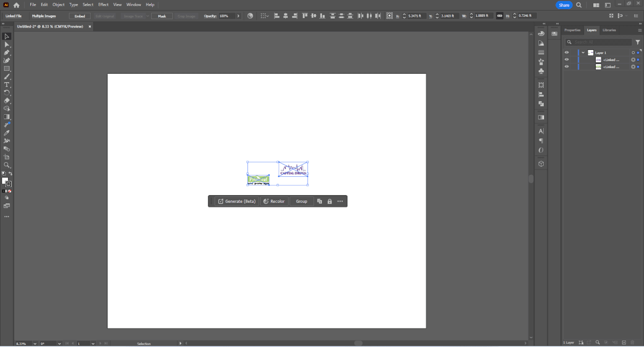Toggle visibility of the bottom Linked layer
This screenshot has width=644, height=347.
coord(567,67)
